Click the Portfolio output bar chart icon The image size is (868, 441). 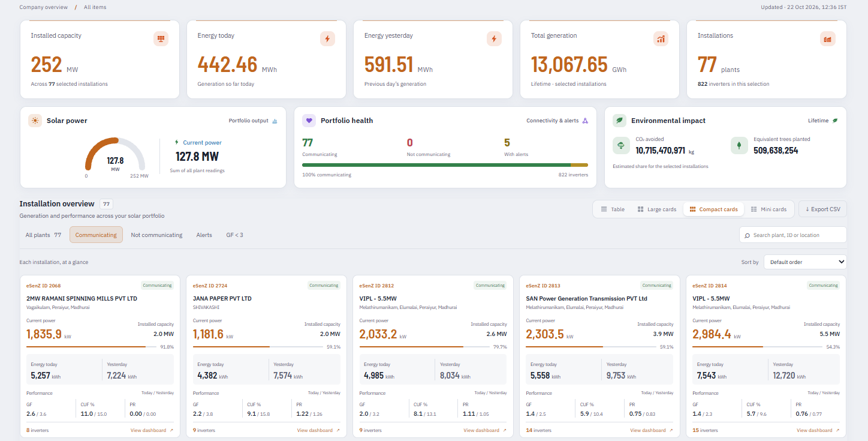point(275,121)
